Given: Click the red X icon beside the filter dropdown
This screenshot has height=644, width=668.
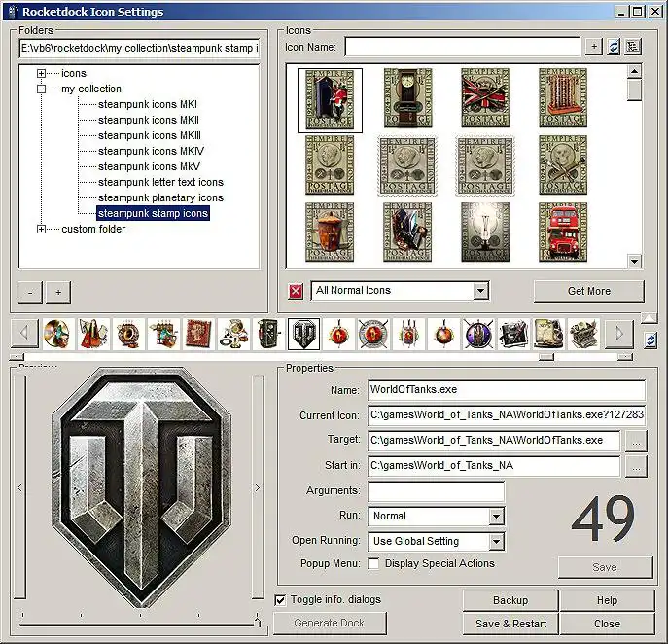Looking at the screenshot, I should [x=296, y=291].
